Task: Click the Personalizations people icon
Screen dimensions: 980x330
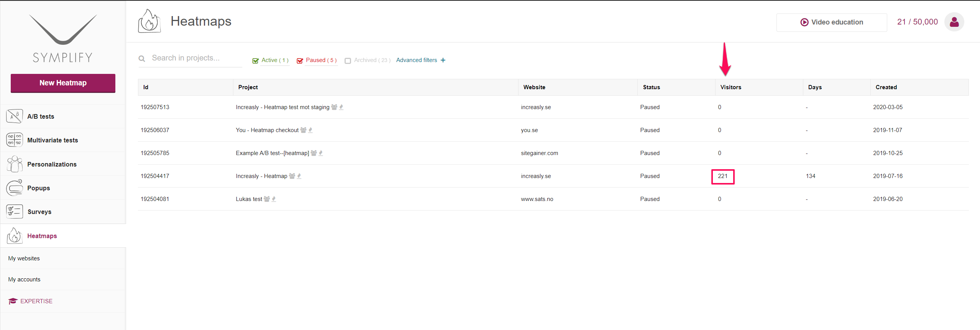Action: pyautogui.click(x=15, y=164)
